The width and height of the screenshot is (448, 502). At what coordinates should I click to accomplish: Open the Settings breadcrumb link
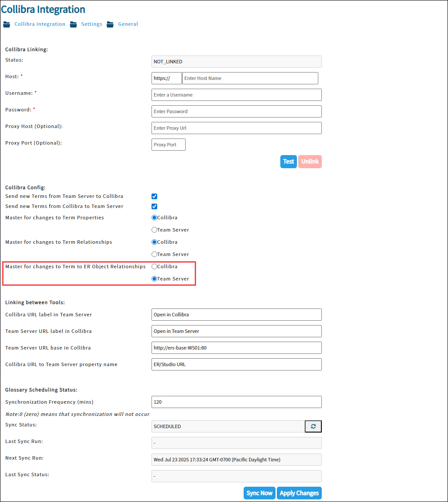tap(92, 24)
